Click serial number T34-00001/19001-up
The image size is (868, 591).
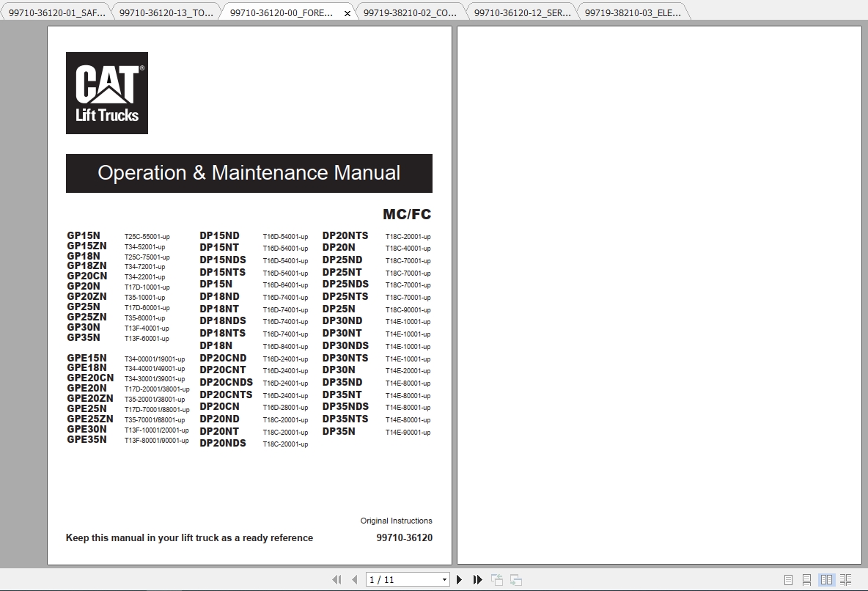(x=155, y=359)
